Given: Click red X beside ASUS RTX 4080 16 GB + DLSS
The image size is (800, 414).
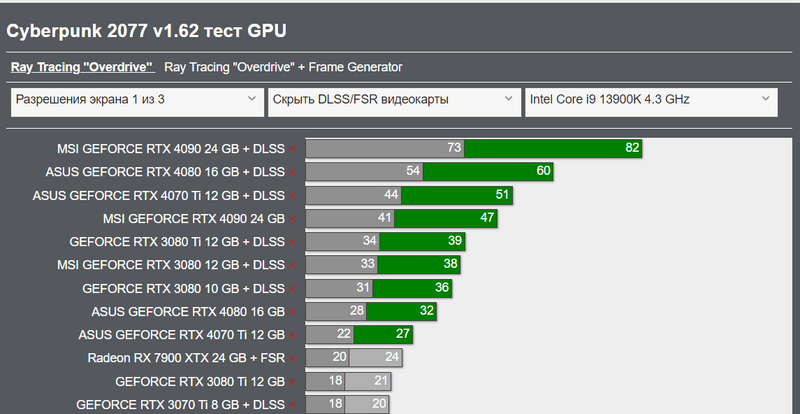Looking at the screenshot, I should click(293, 172).
